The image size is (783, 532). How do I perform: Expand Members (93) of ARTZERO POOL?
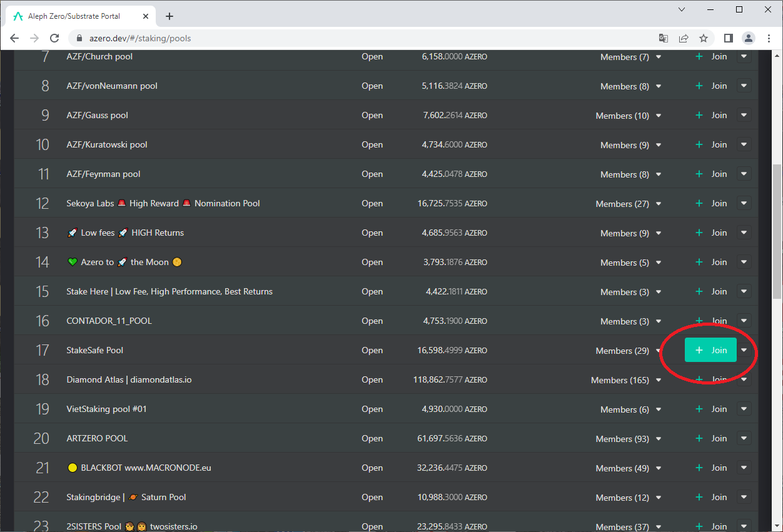pyautogui.click(x=629, y=439)
